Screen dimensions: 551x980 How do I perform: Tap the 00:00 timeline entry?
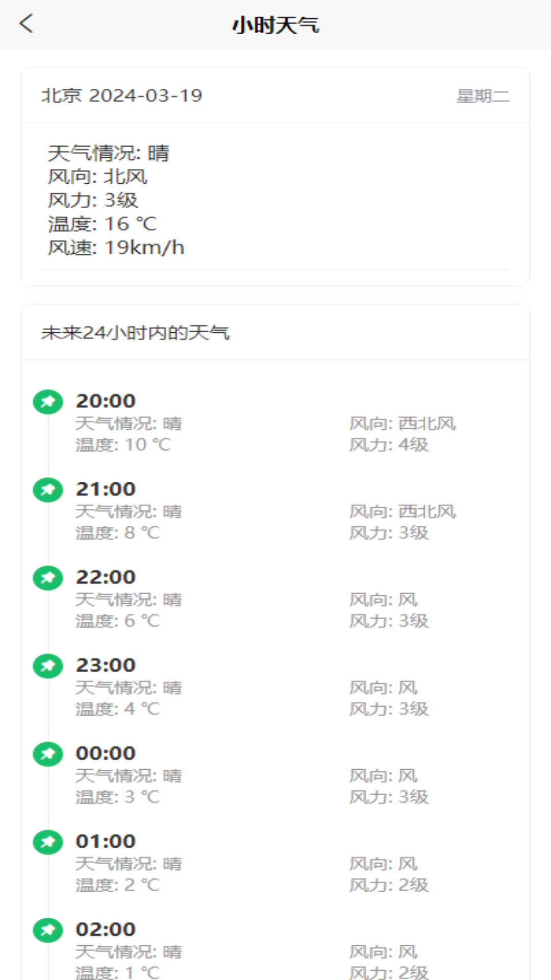[106, 753]
